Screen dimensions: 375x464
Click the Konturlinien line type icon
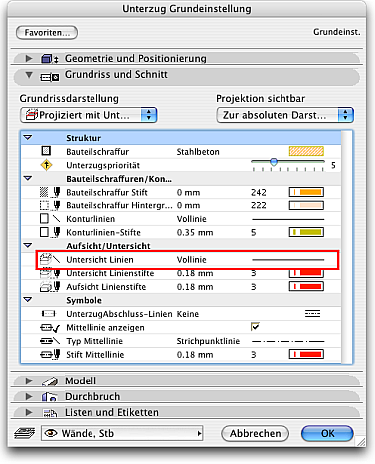pos(50,219)
